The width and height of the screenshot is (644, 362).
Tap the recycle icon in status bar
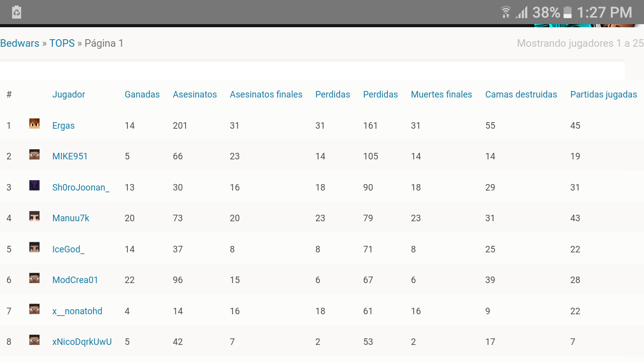pos(17,12)
